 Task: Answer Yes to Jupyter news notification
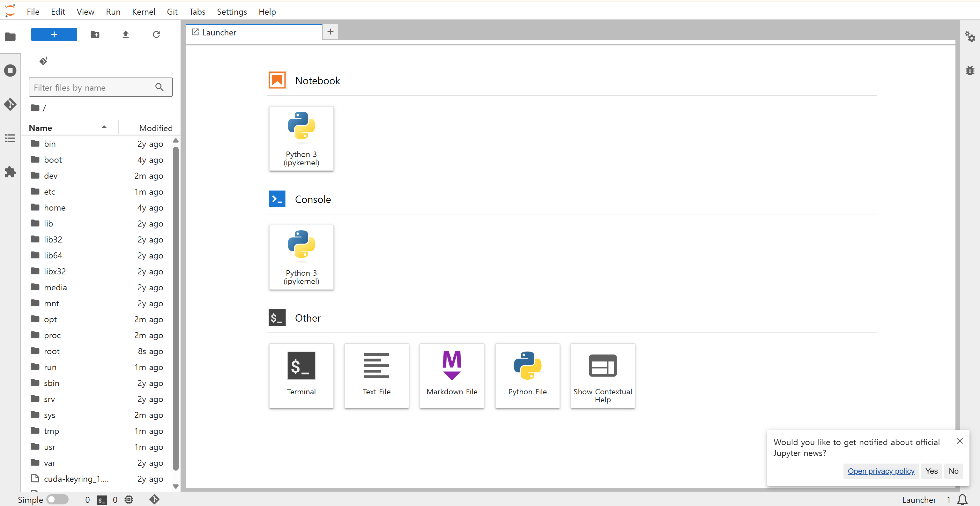pyautogui.click(x=931, y=471)
